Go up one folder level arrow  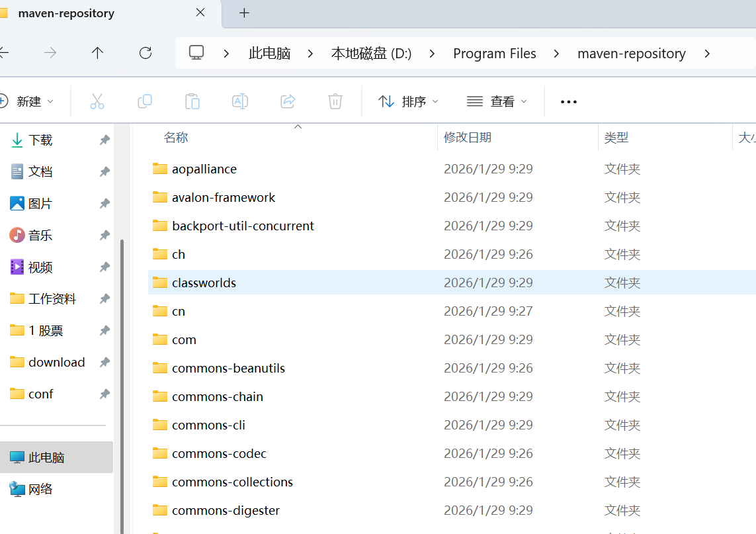[x=97, y=52]
